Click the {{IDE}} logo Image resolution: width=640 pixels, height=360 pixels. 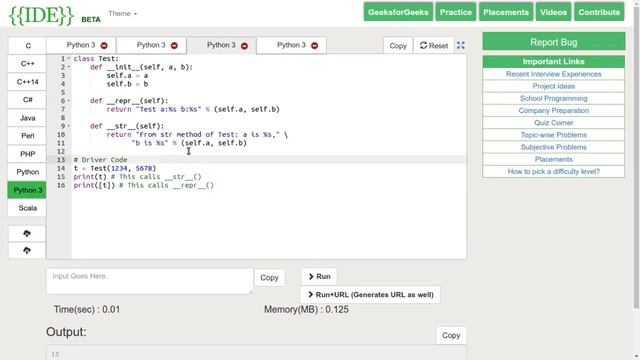(41, 16)
